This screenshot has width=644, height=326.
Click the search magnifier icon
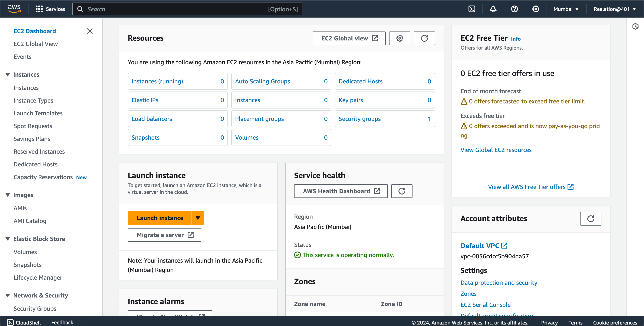(80, 9)
